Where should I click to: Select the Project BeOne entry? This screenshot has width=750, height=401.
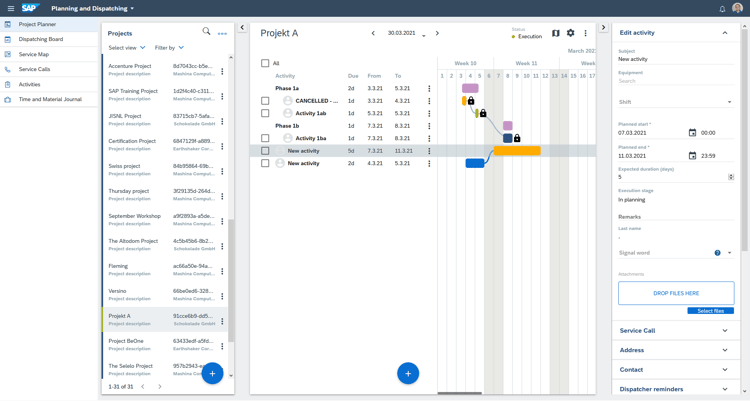[x=165, y=345]
